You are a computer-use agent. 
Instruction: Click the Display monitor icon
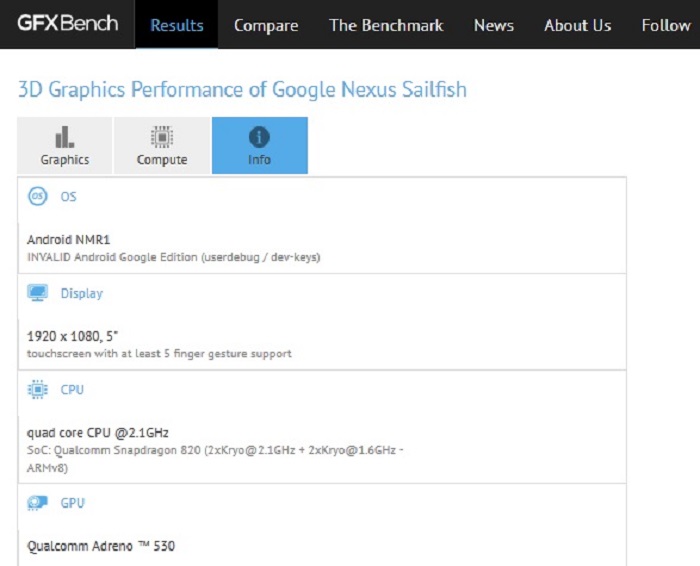pos(38,293)
